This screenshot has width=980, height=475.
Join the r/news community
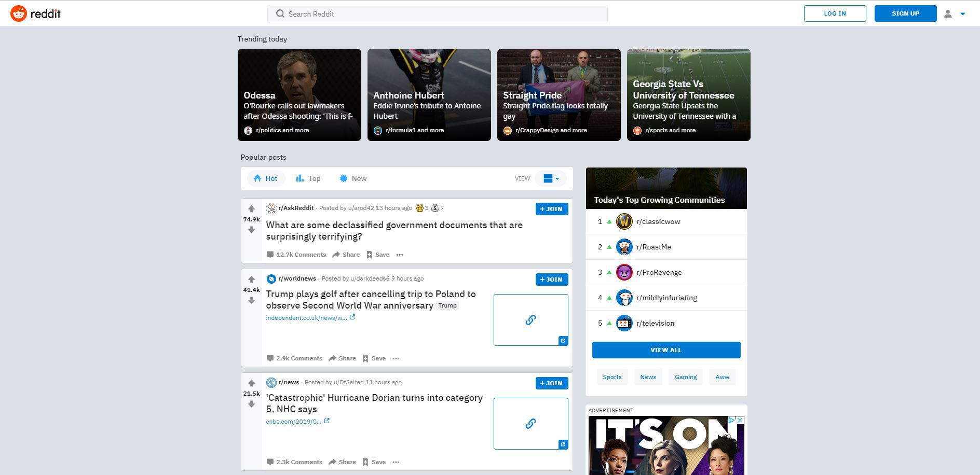tap(552, 383)
